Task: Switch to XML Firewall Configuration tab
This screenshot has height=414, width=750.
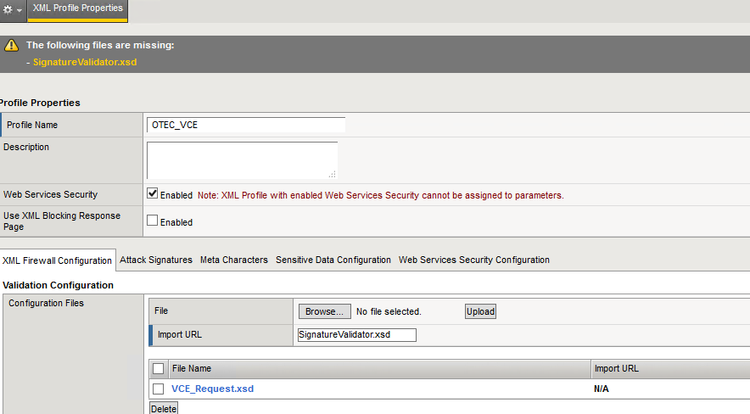Action: (57, 260)
